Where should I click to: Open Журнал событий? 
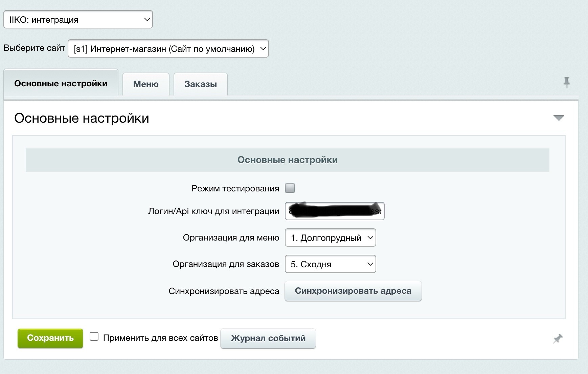tap(268, 338)
